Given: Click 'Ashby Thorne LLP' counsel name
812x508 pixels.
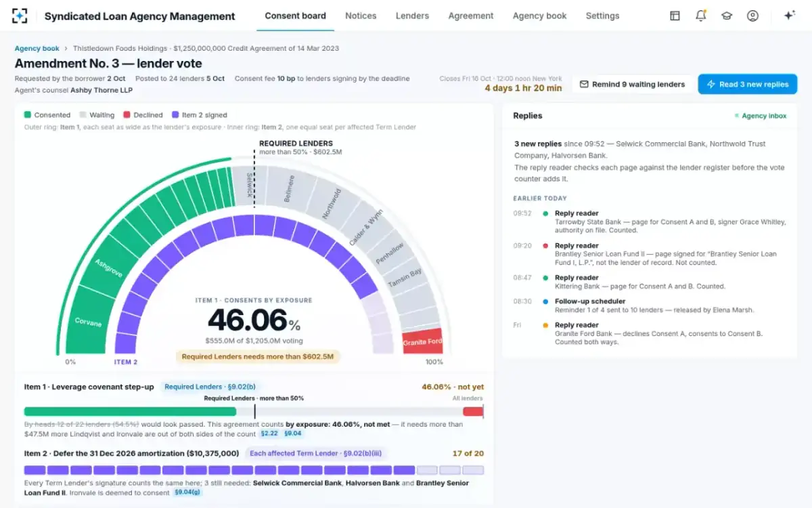Looking at the screenshot, I should tap(101, 89).
